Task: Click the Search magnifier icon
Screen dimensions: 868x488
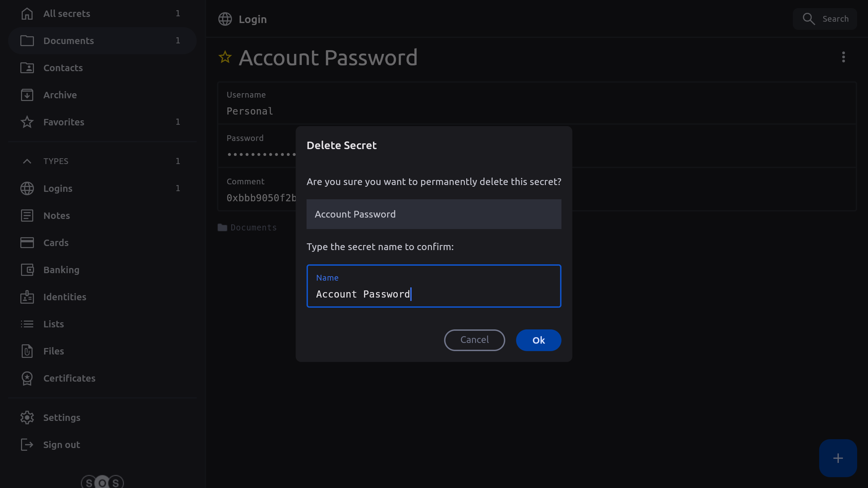Action: coord(809,19)
